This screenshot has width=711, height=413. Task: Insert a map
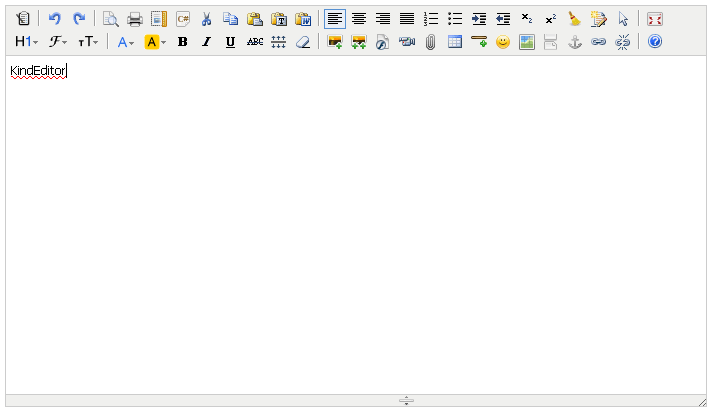pos(527,42)
